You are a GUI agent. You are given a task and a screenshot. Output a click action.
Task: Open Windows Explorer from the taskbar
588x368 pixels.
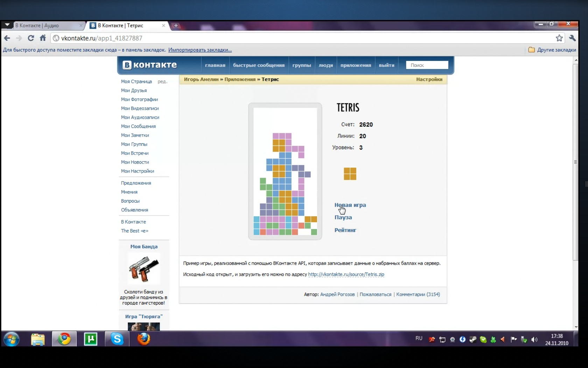pos(38,339)
